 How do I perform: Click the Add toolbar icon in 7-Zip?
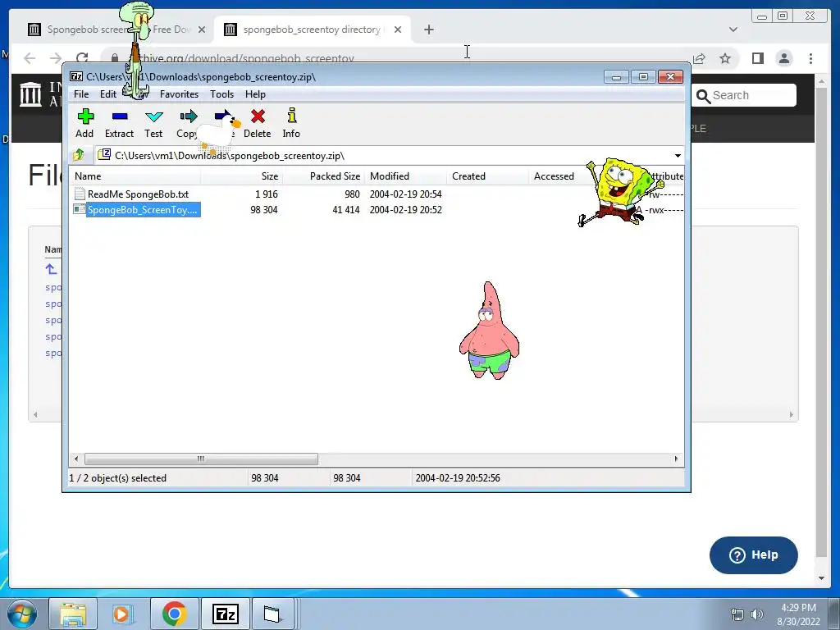(x=84, y=123)
